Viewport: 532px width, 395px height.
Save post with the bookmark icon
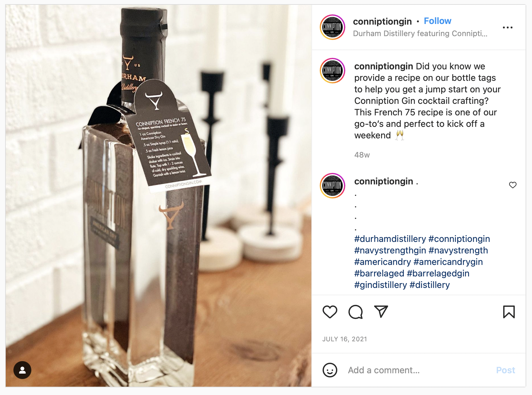[x=509, y=312]
